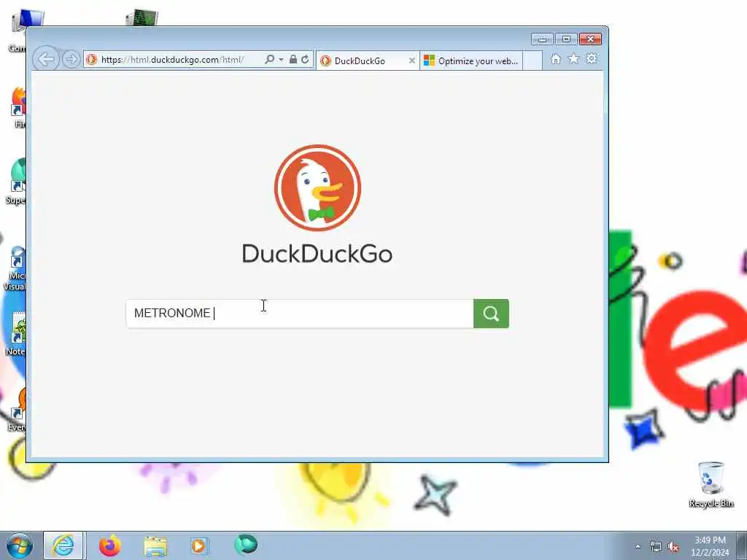Image resolution: width=747 pixels, height=560 pixels.
Task: Click the muted volume tray icon
Action: click(x=673, y=547)
